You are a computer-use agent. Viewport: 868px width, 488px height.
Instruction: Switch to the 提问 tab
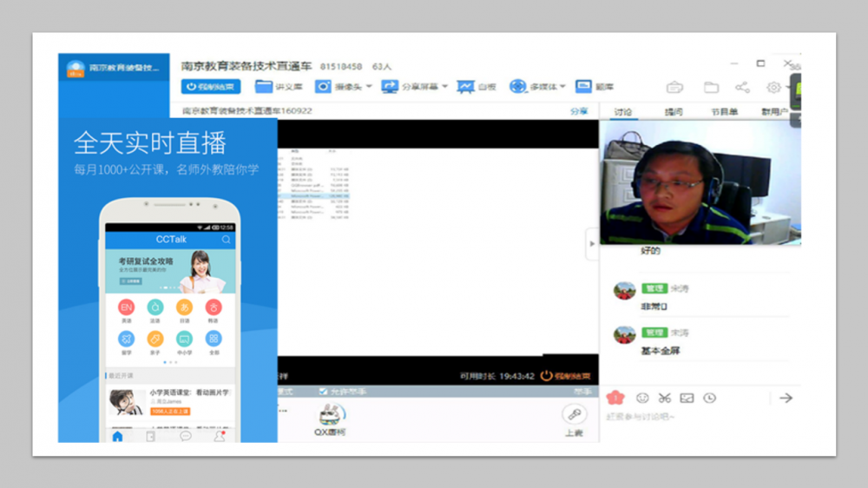(673, 112)
